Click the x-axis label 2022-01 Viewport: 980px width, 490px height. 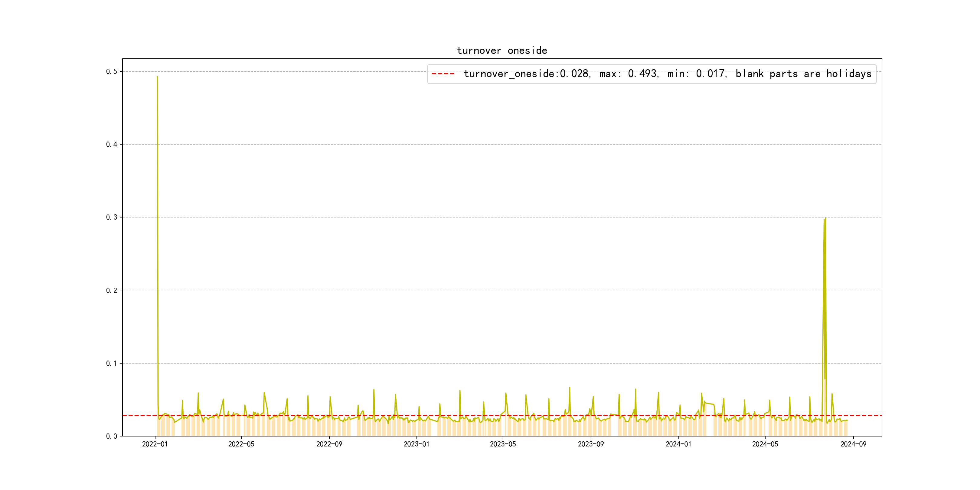point(155,444)
